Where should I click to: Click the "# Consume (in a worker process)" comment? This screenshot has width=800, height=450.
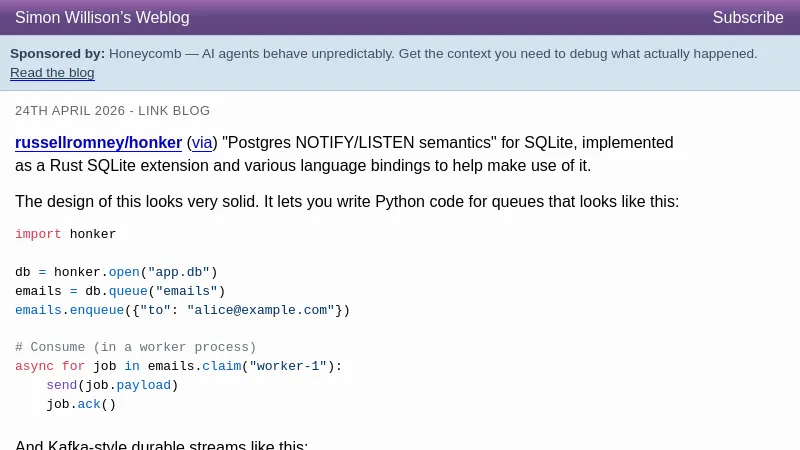tap(135, 348)
